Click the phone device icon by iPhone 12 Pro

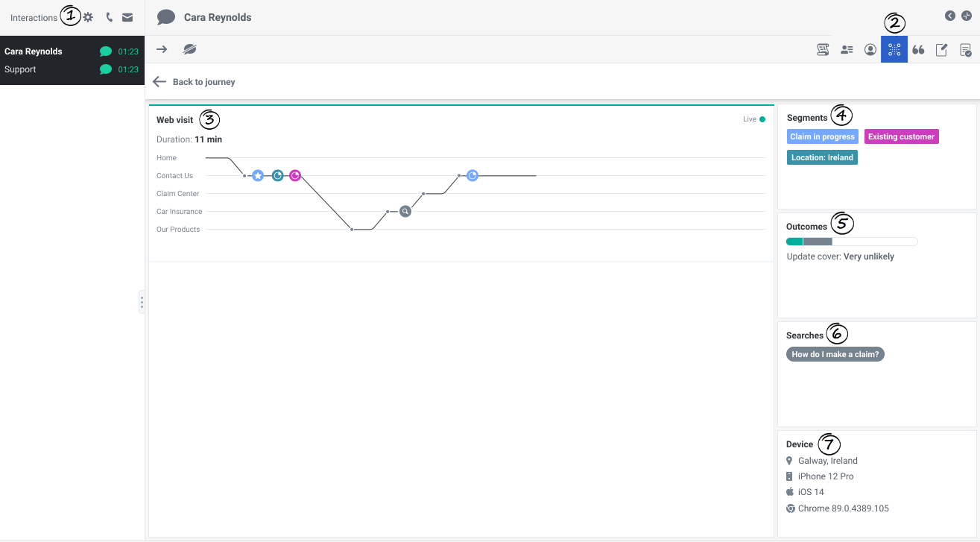click(x=790, y=476)
